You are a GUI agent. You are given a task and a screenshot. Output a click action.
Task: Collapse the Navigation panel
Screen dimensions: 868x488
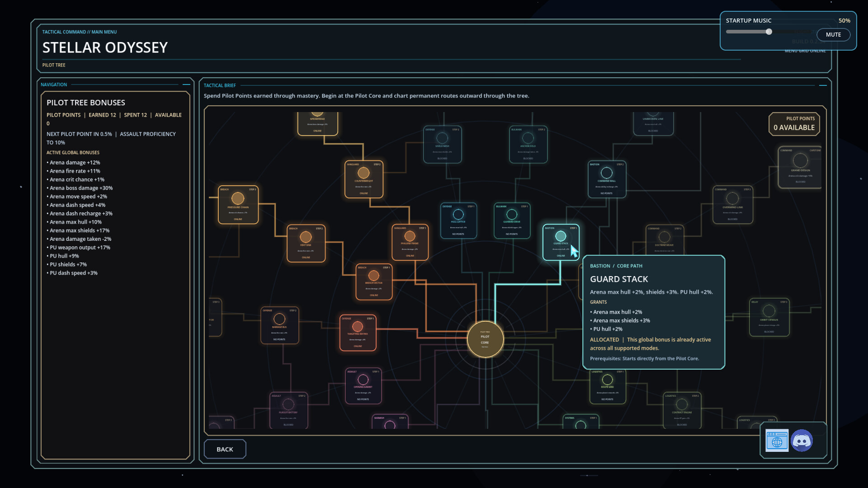tap(186, 84)
